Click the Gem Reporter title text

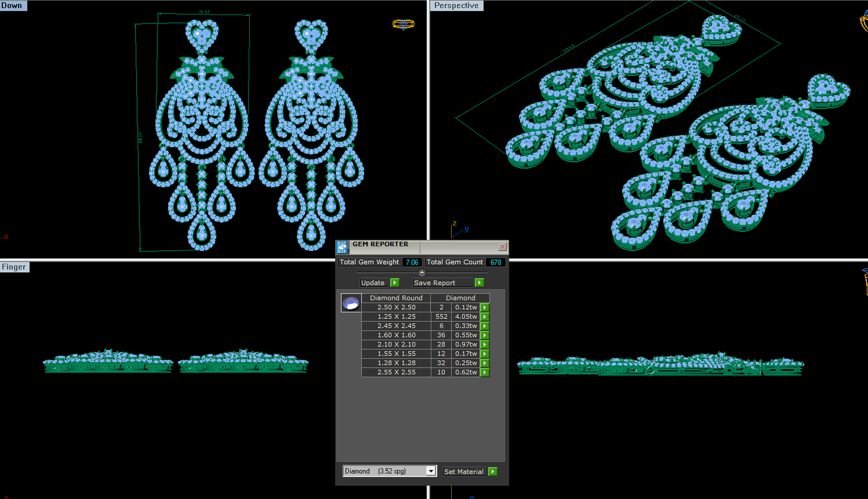pos(380,244)
